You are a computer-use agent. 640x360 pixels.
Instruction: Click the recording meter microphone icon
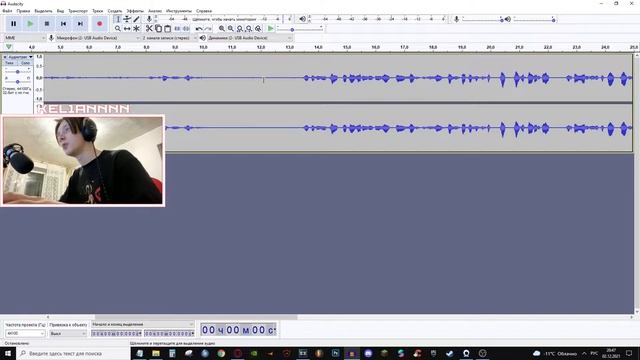(x=149, y=19)
